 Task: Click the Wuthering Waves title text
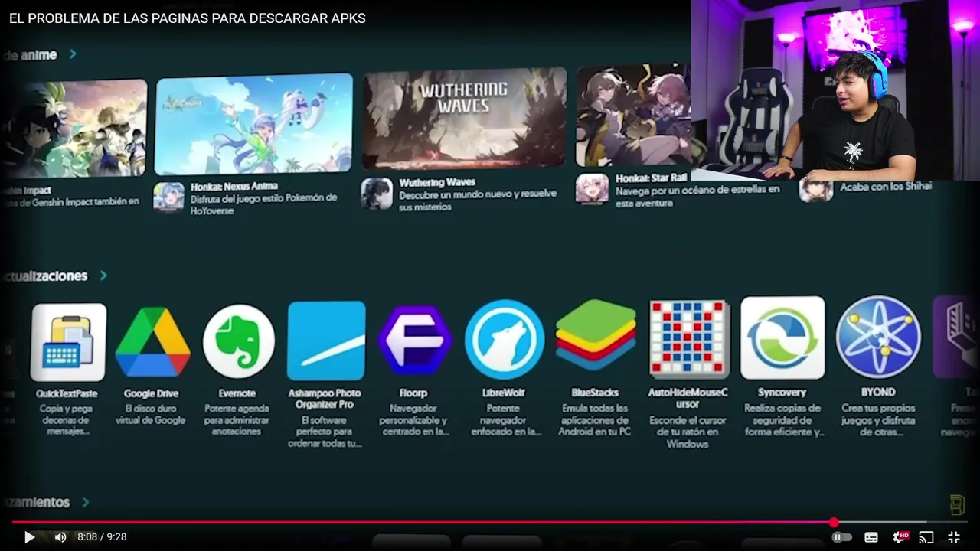coord(437,182)
